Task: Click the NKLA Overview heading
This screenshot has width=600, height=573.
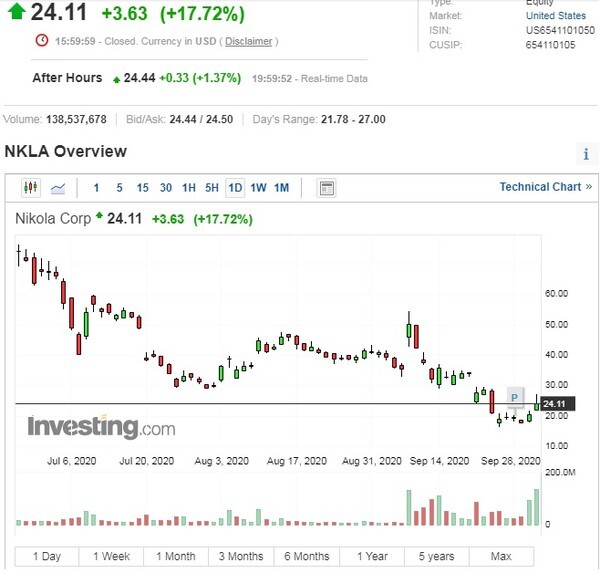Action: [65, 151]
